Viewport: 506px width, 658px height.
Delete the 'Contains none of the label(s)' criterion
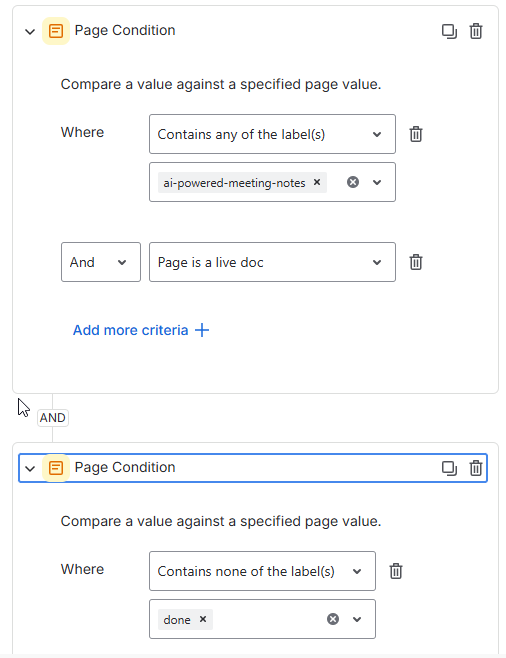(396, 571)
